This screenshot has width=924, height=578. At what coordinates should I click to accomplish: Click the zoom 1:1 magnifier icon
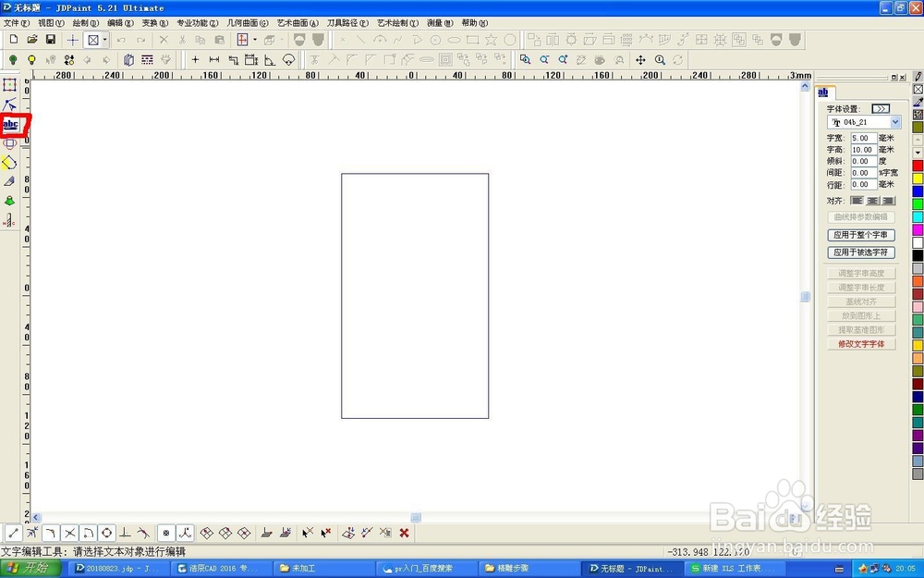[x=660, y=59]
